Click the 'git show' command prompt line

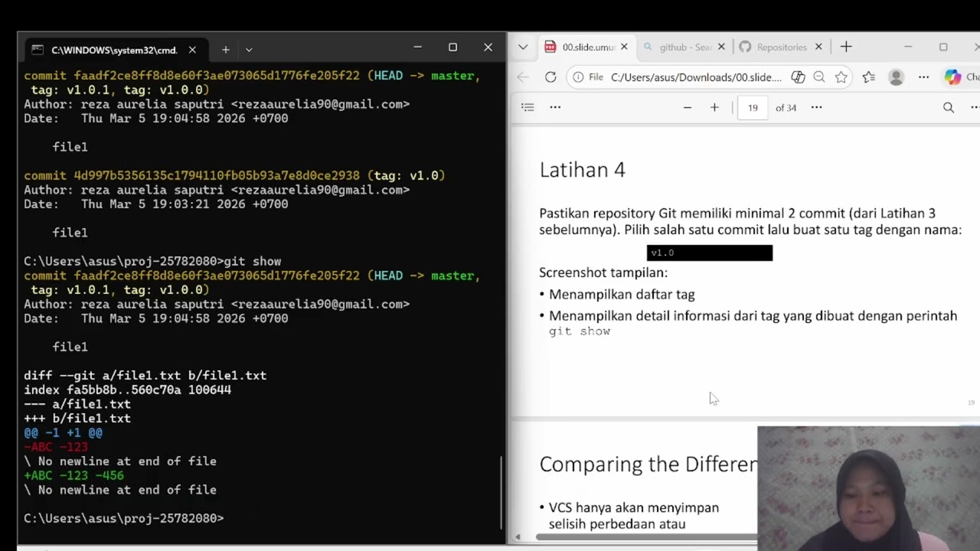[x=152, y=262]
